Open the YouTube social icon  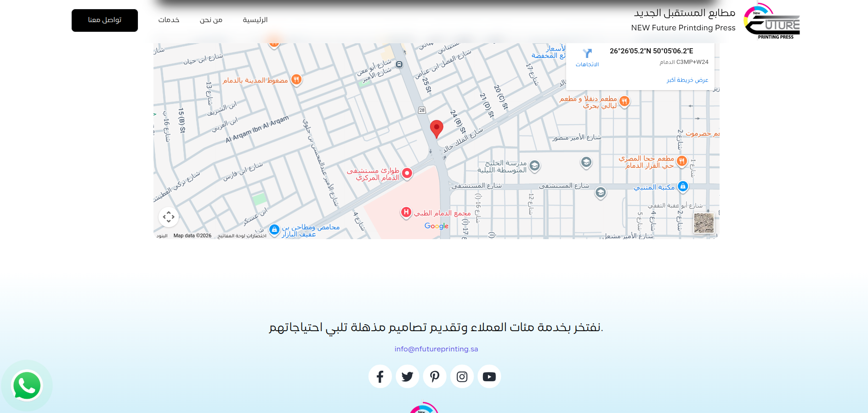click(x=489, y=377)
